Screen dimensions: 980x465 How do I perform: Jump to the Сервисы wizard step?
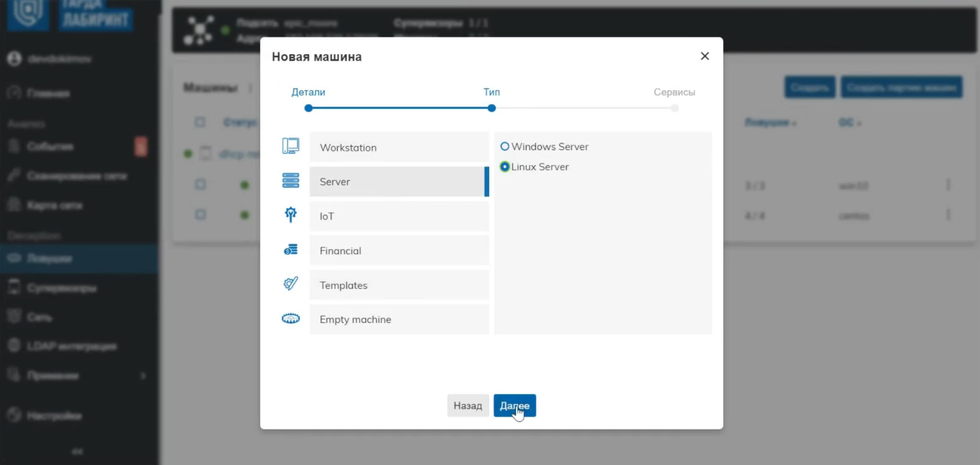tap(674, 92)
